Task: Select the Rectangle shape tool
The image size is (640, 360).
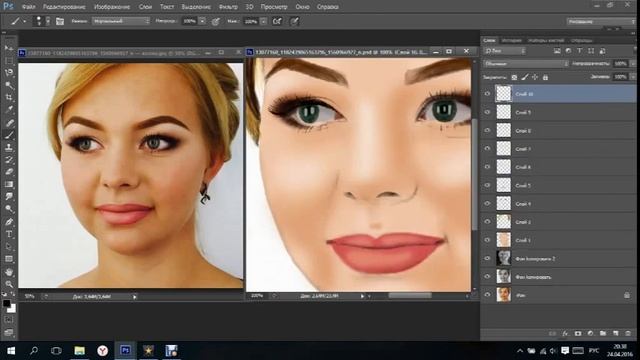Action: click(x=9, y=259)
